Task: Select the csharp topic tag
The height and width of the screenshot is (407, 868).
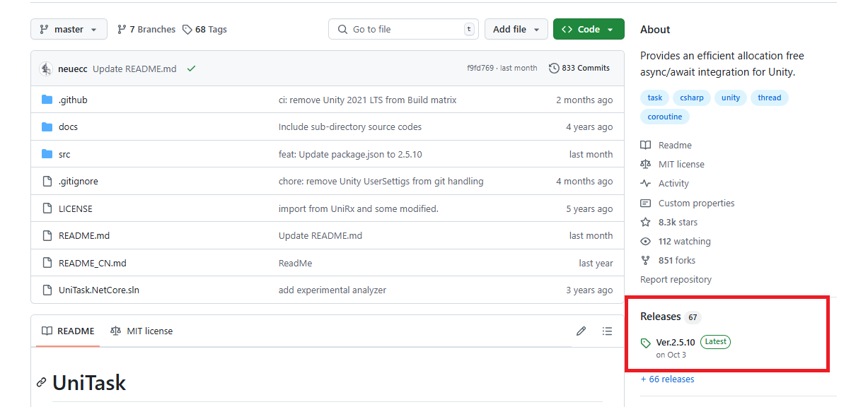Action: coord(692,98)
